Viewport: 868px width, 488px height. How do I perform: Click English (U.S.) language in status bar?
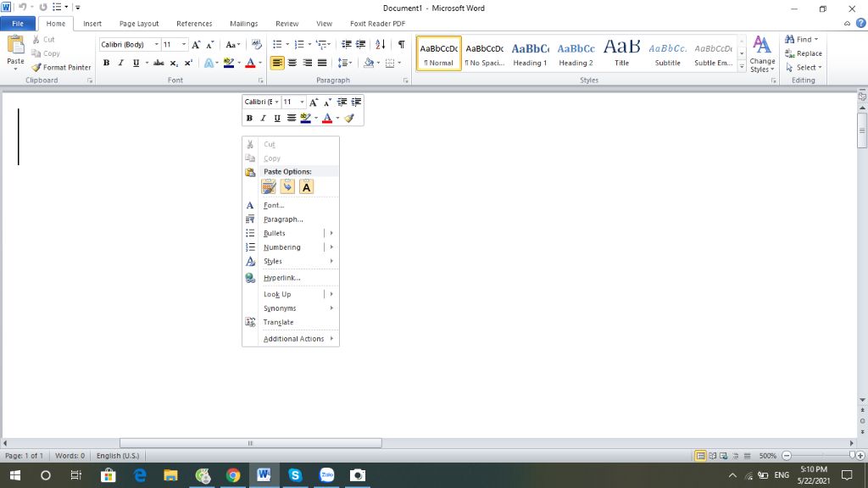118,455
